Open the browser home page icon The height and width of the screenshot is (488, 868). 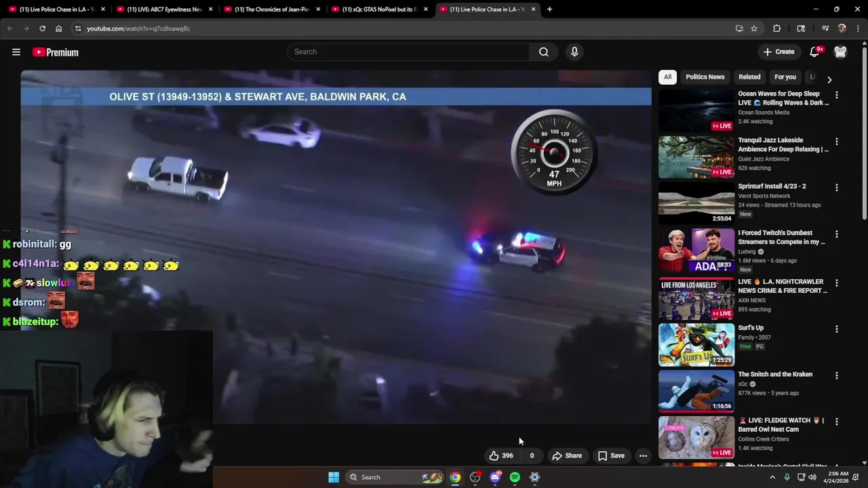tap(58, 28)
